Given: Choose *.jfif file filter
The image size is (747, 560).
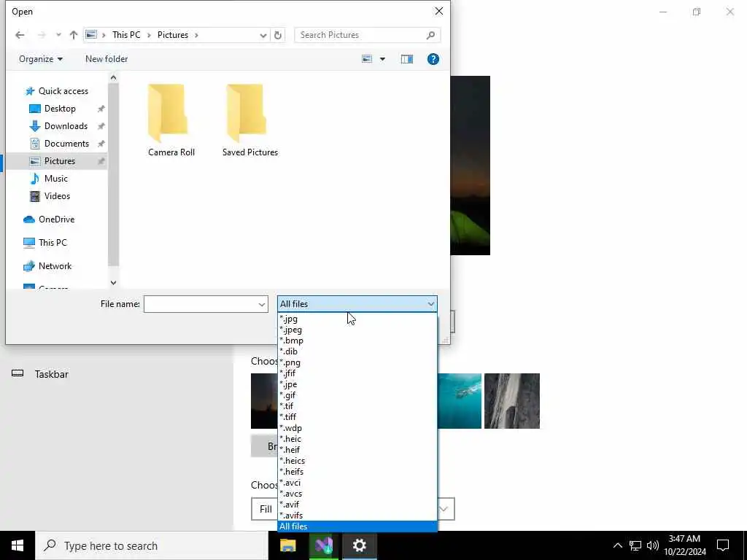Looking at the screenshot, I should coord(357,374).
